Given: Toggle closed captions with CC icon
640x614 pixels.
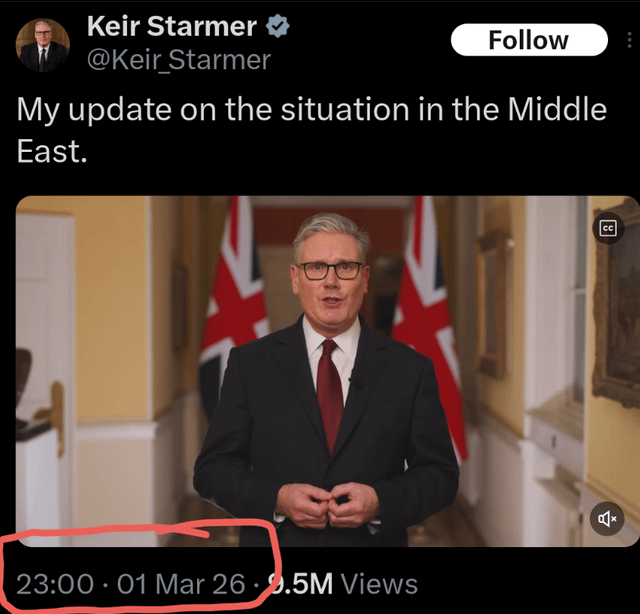Looking at the screenshot, I should (x=608, y=228).
